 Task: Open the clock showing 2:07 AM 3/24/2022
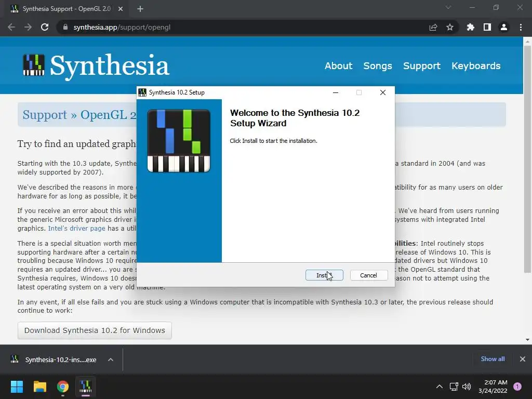(x=493, y=387)
